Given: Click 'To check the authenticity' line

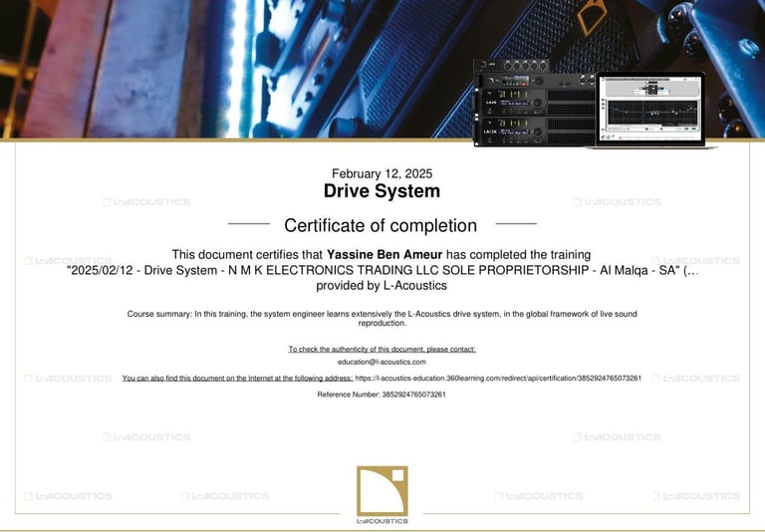Looking at the screenshot, I should coord(382,350).
